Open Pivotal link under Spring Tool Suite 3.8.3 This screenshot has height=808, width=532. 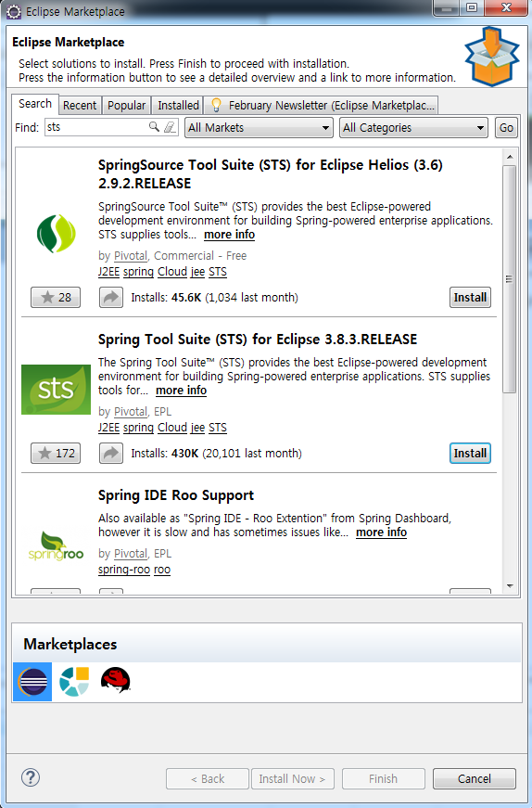131,412
